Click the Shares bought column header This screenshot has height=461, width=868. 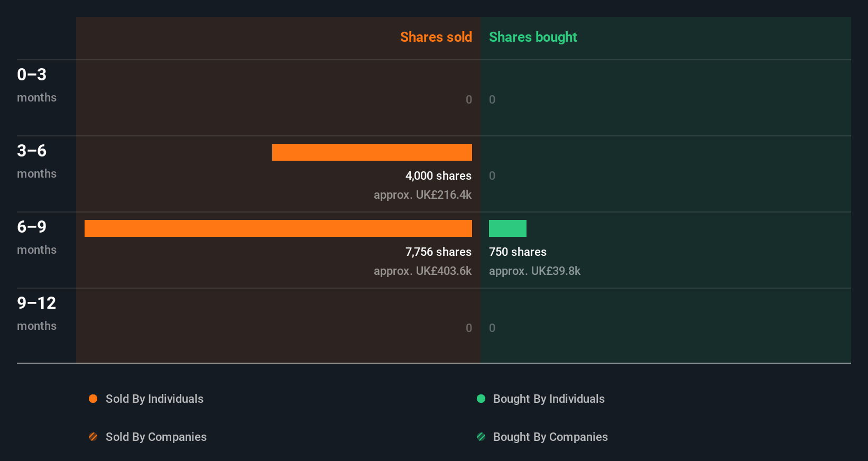pos(533,37)
